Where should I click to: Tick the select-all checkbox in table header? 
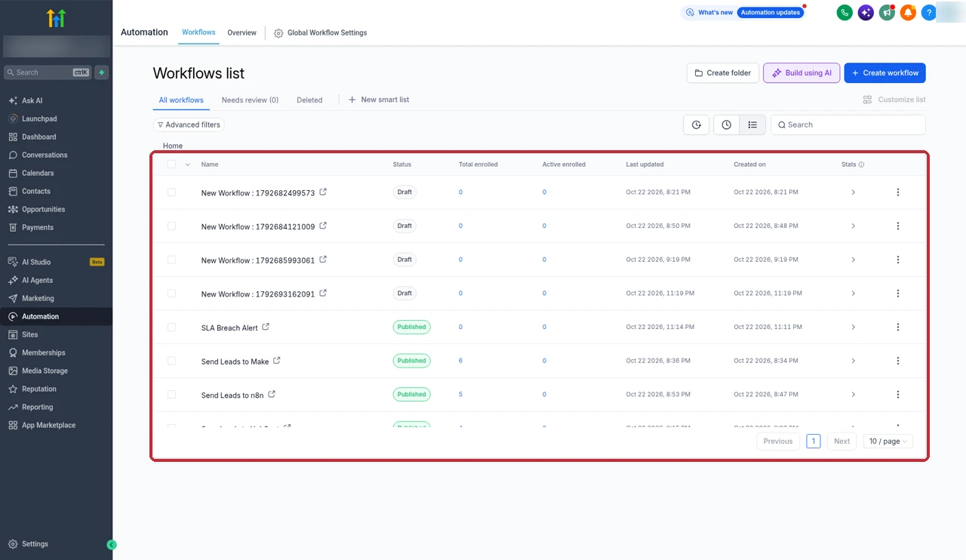coord(171,165)
